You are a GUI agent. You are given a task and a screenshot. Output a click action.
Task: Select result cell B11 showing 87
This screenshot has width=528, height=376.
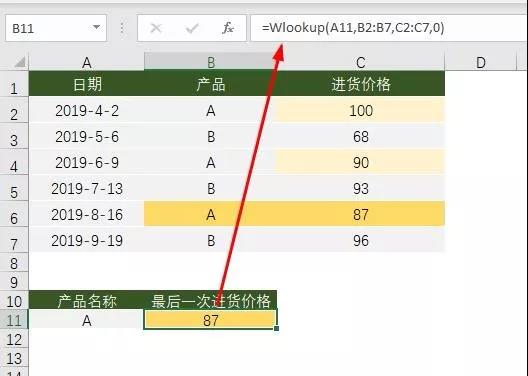coord(211,320)
